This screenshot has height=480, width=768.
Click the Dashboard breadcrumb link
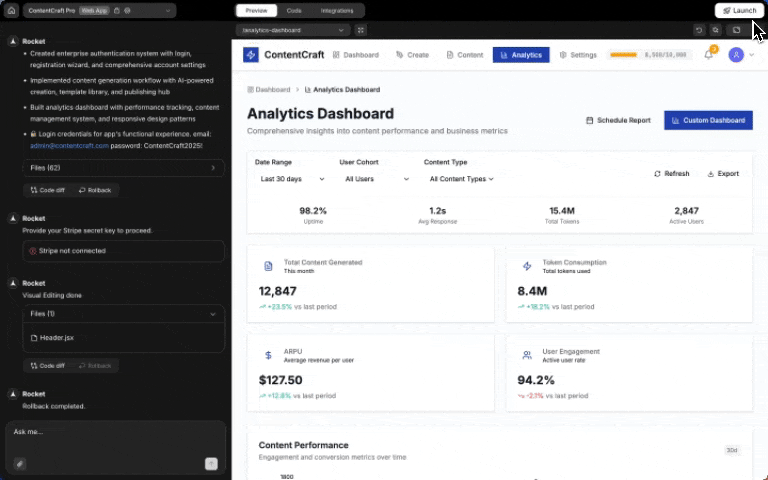click(x=269, y=90)
